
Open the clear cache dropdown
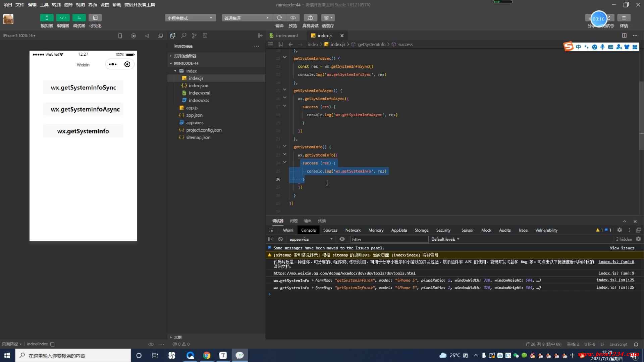(328, 18)
